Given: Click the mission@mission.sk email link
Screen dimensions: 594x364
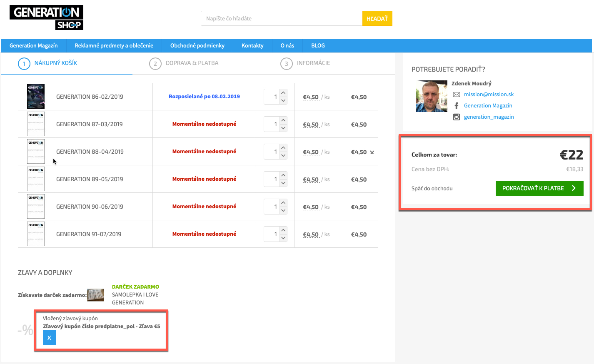Looking at the screenshot, I should [x=489, y=95].
